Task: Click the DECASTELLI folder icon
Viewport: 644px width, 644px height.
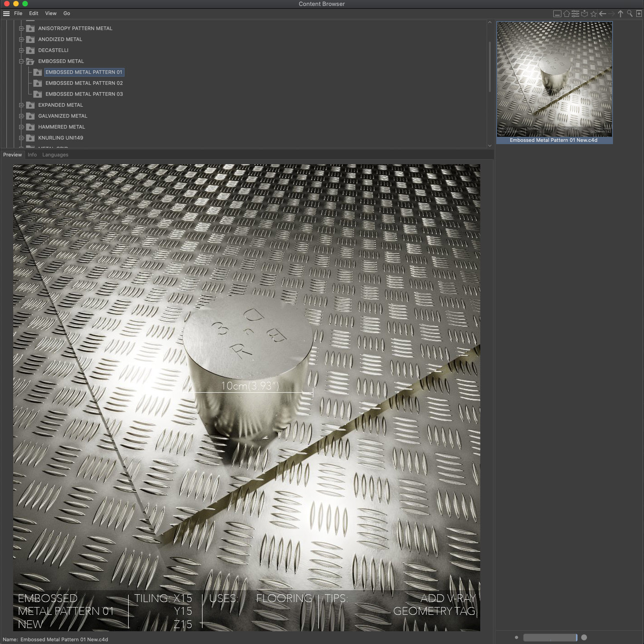Action: [31, 50]
